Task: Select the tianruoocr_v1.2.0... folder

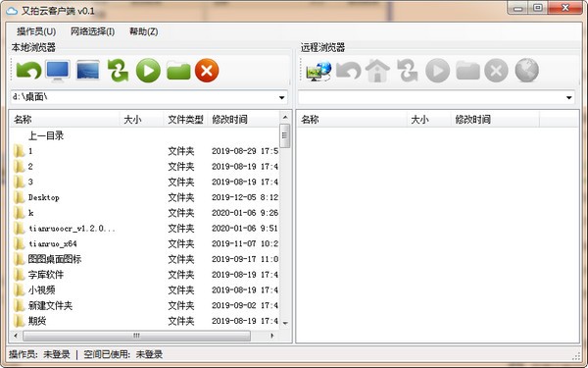Action: click(72, 229)
